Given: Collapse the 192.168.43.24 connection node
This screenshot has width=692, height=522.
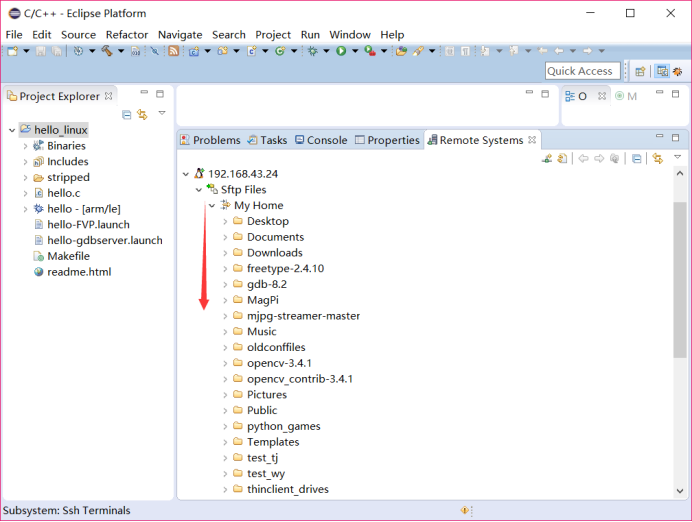Looking at the screenshot, I should coord(186,174).
